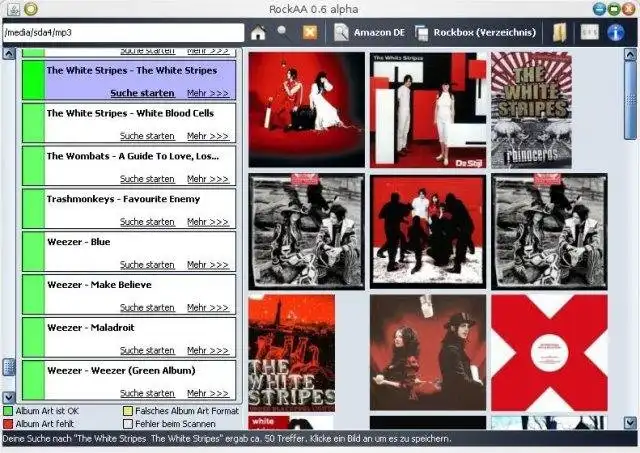640x453 pixels.
Task: Select Weezer - Weezer (Green Album) entry
Action: pyautogui.click(x=129, y=380)
